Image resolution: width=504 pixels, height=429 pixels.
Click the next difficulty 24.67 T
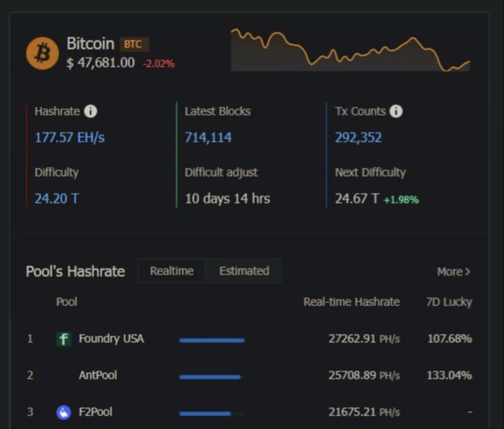click(x=357, y=198)
